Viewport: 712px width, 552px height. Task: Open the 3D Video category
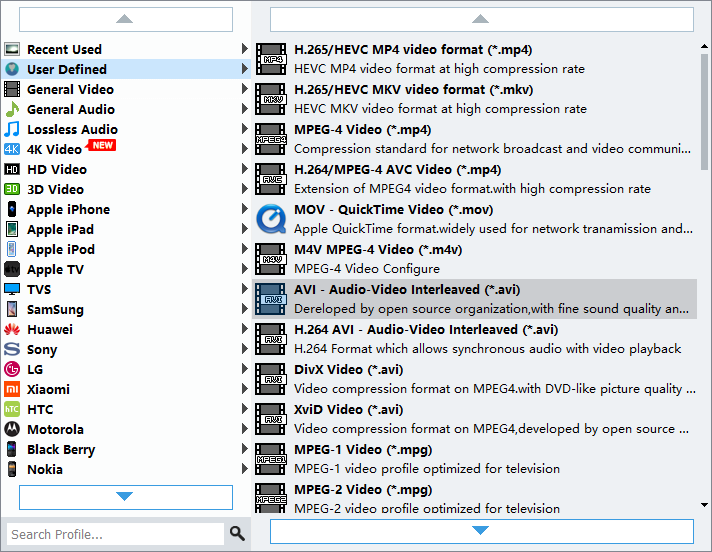pyautogui.click(x=126, y=189)
